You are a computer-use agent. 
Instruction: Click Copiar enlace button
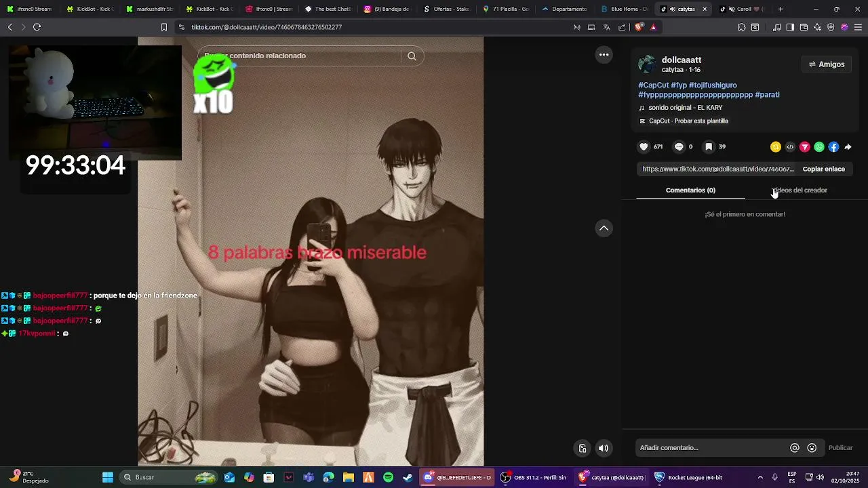[824, 169]
